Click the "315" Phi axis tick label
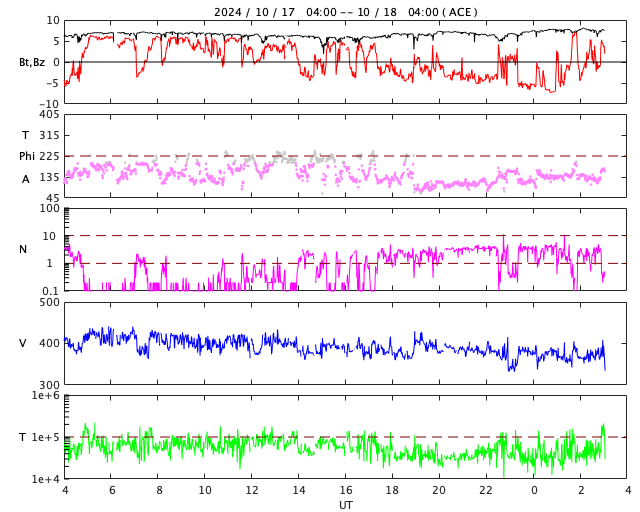Image resolution: width=640 pixels, height=512 pixels. pyautogui.click(x=49, y=135)
